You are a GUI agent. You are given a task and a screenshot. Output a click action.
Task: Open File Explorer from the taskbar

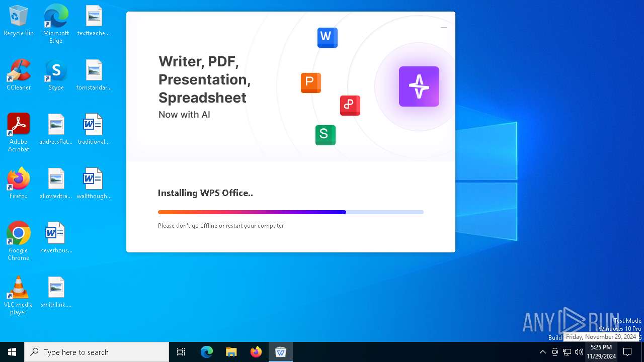[231, 352]
